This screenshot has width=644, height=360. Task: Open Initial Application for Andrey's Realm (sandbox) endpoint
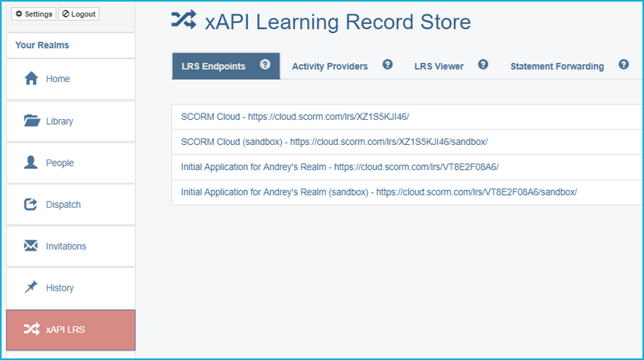[x=407, y=192]
